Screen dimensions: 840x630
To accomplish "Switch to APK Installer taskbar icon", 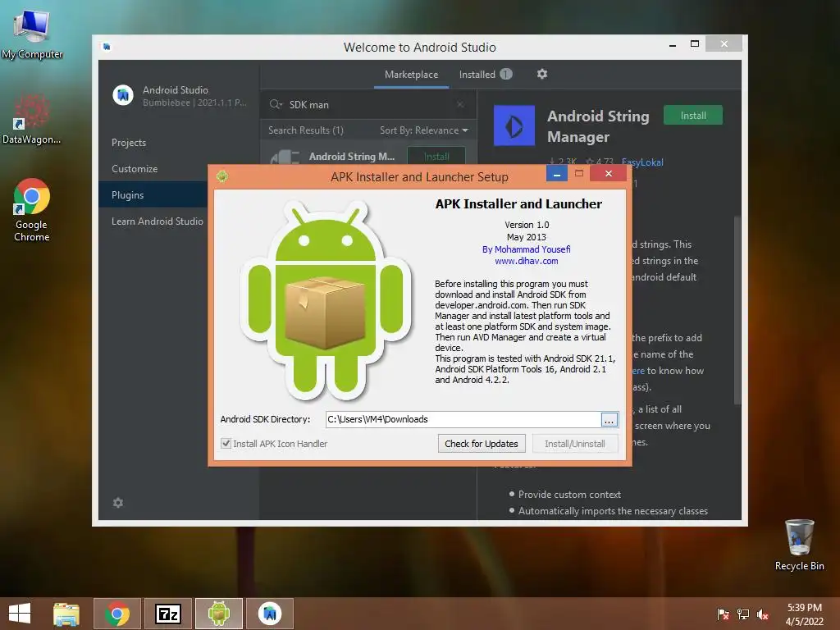I will [x=218, y=614].
